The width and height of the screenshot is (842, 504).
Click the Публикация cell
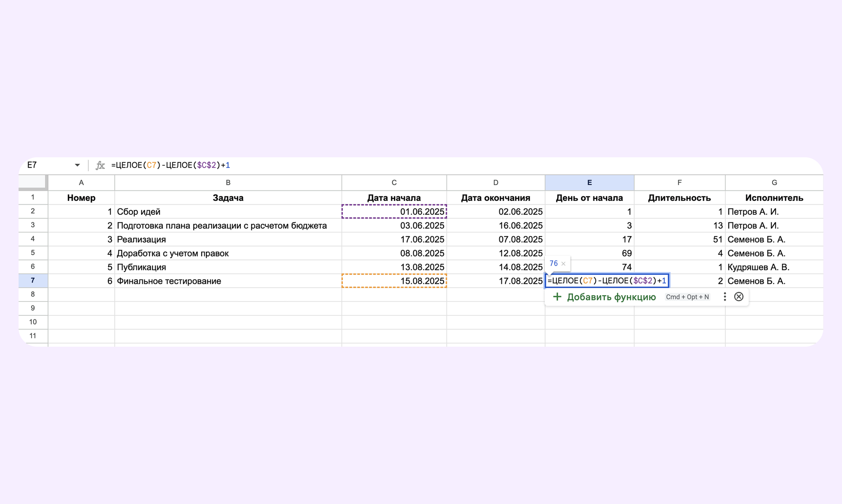[x=228, y=267]
